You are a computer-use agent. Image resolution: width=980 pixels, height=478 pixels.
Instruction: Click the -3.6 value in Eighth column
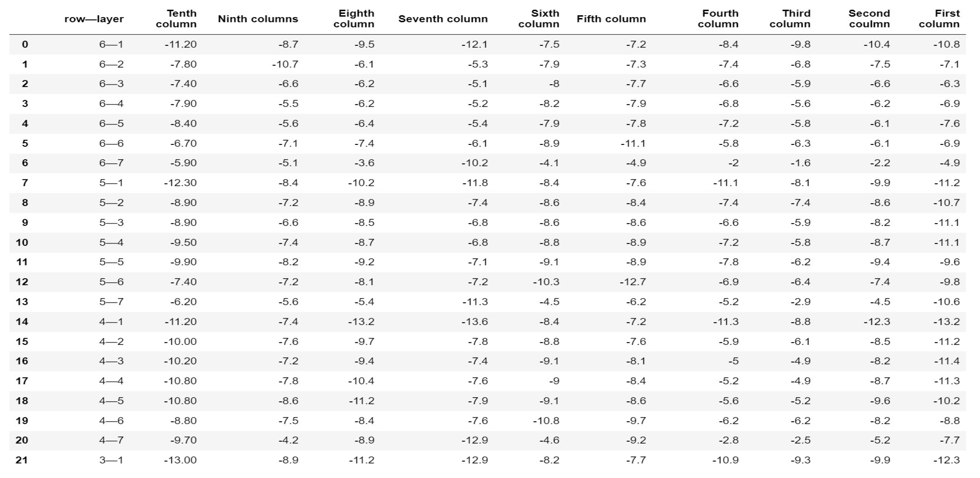point(364,163)
